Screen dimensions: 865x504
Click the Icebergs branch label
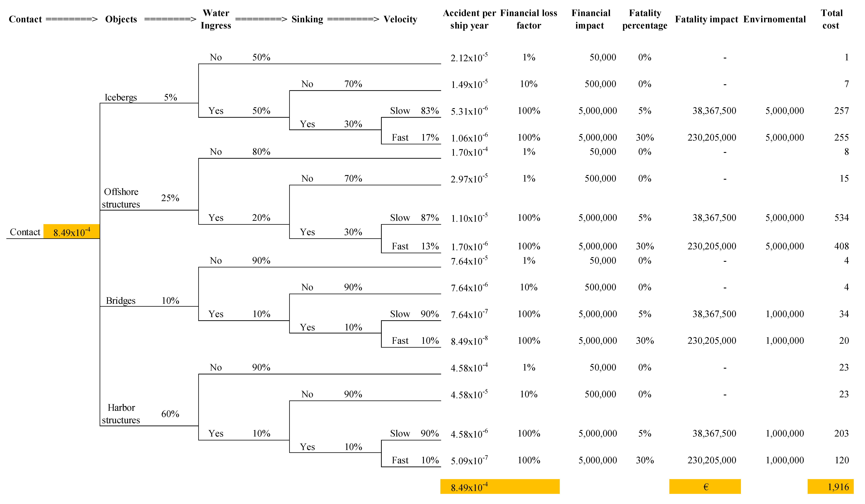click(x=120, y=97)
